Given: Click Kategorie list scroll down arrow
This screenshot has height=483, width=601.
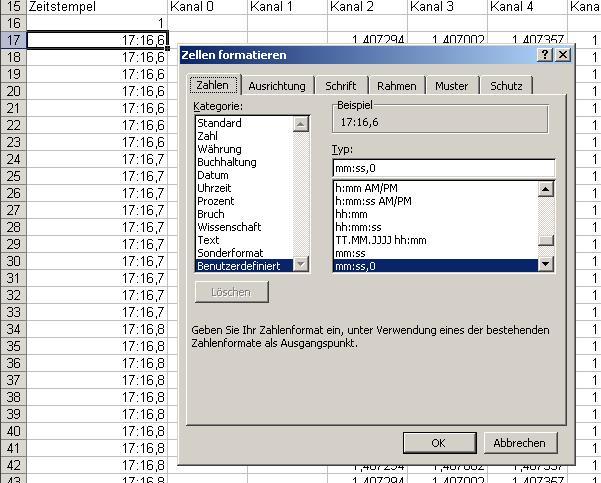Looking at the screenshot, I should (300, 264).
